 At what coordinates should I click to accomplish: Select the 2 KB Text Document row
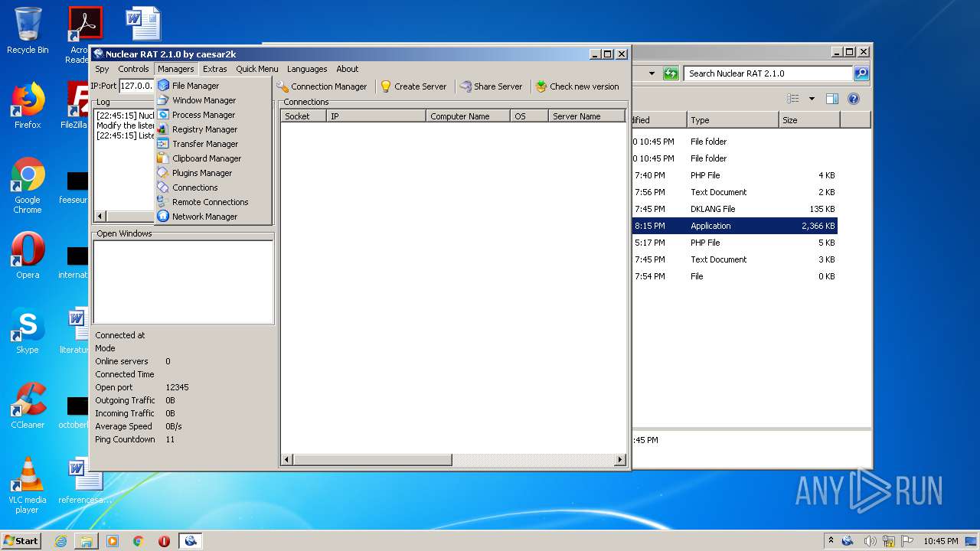734,192
